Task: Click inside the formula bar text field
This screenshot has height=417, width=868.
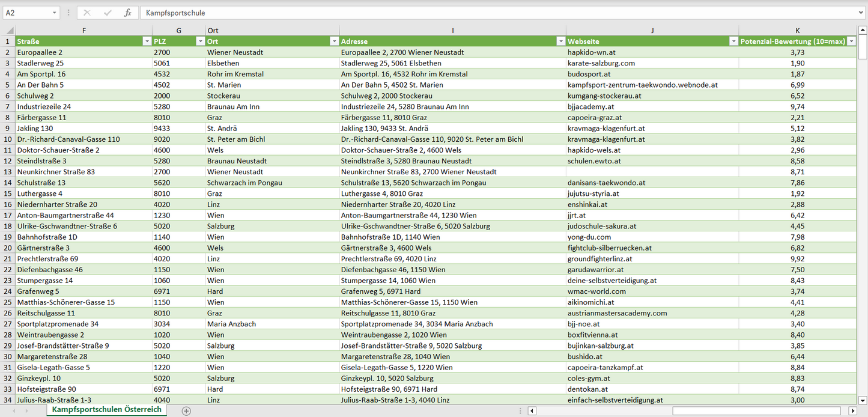Action: 481,13
